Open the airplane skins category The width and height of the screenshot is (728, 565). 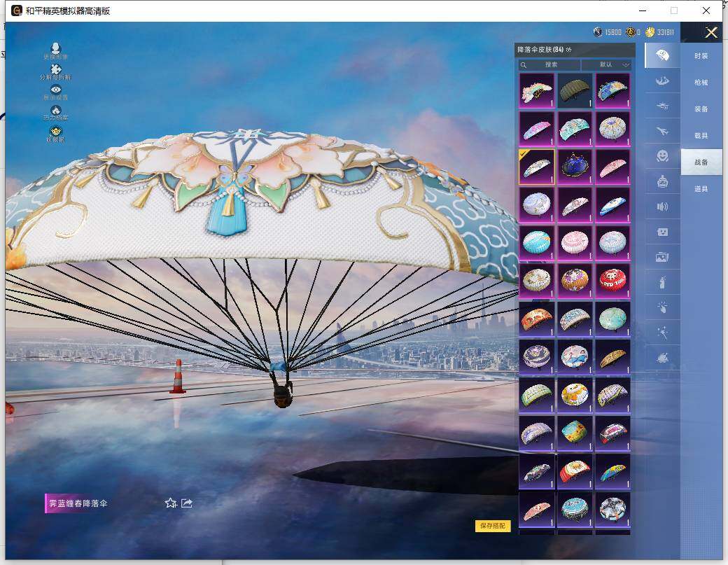tap(661, 130)
